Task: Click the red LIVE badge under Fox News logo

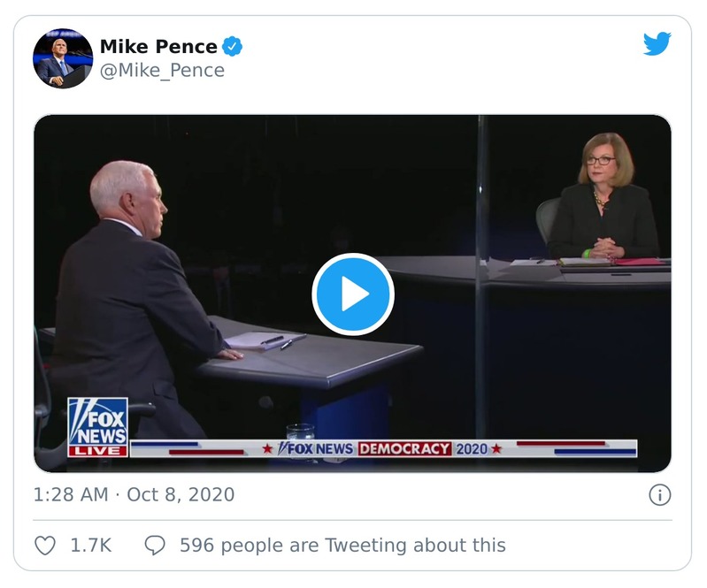Action: (97, 450)
